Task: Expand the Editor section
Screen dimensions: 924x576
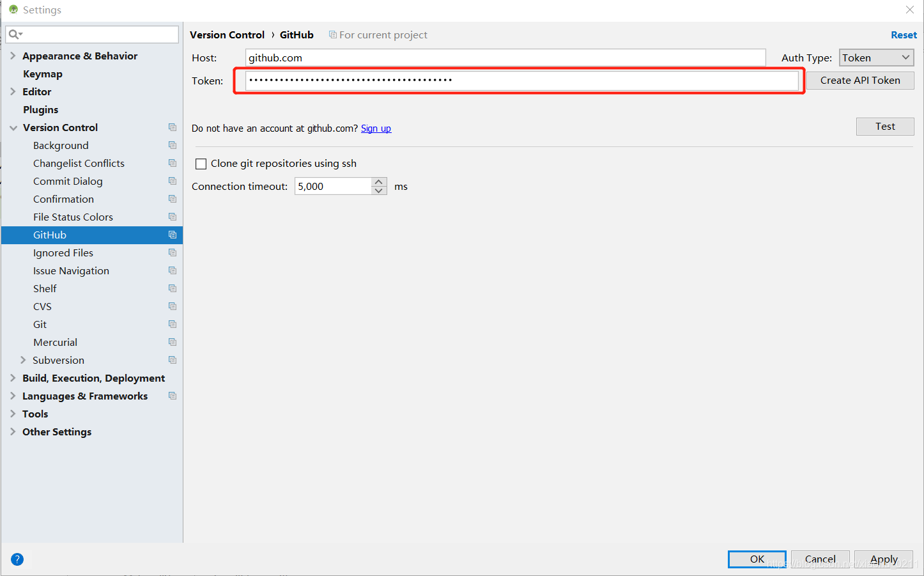Action: [x=13, y=91]
